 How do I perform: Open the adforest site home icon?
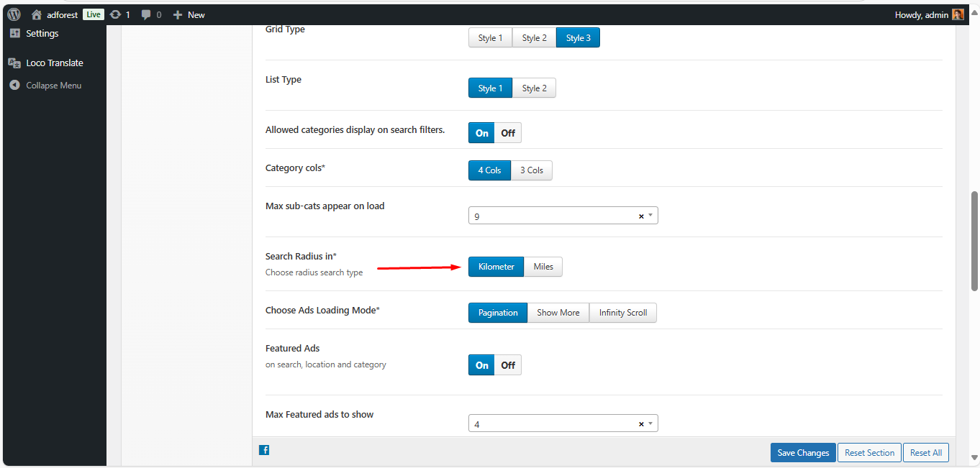coord(37,14)
